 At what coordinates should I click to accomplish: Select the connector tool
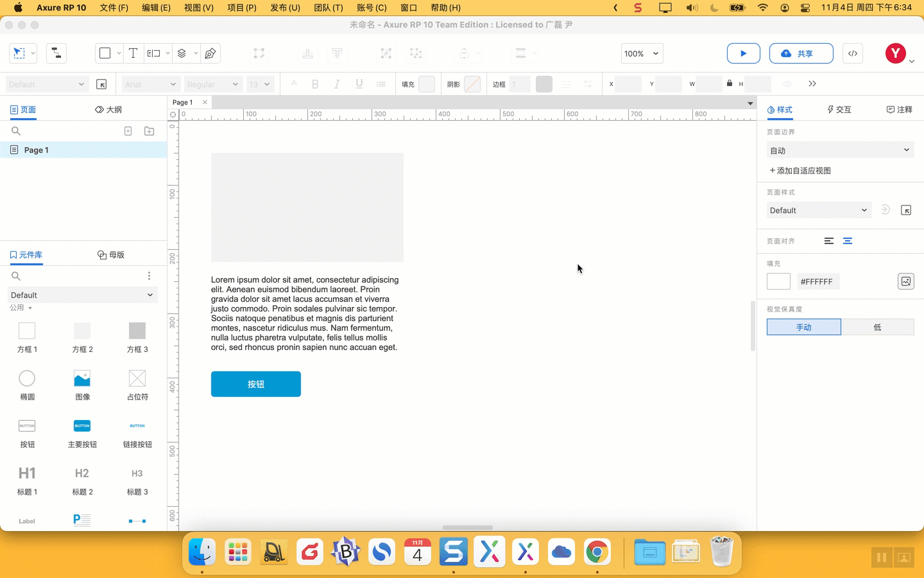pyautogui.click(x=56, y=53)
